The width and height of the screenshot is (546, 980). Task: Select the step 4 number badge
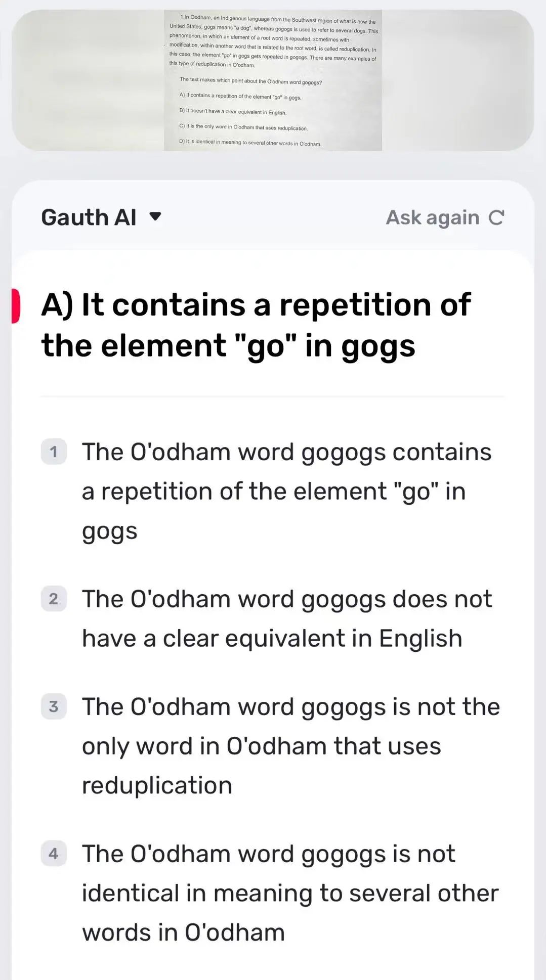pyautogui.click(x=54, y=854)
